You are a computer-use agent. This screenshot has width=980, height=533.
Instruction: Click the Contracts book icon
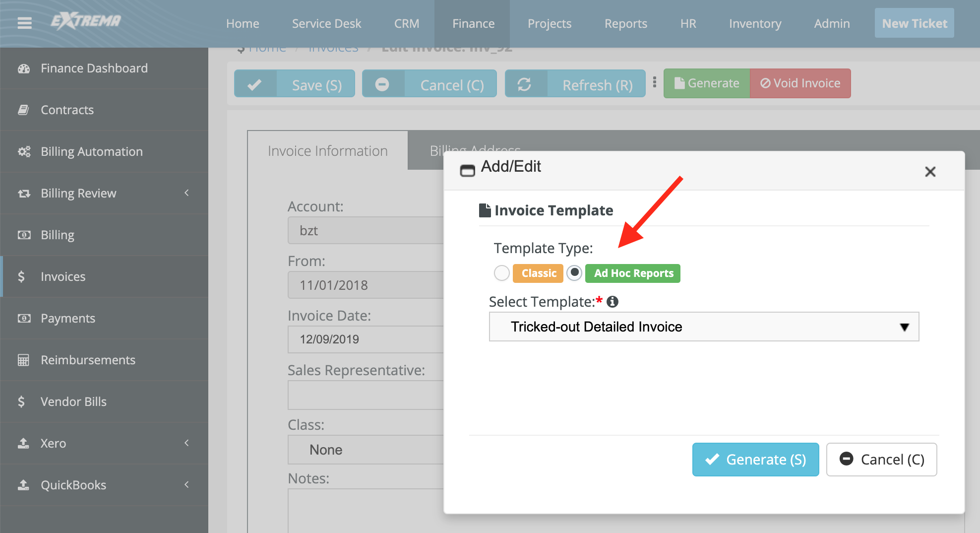pos(23,110)
